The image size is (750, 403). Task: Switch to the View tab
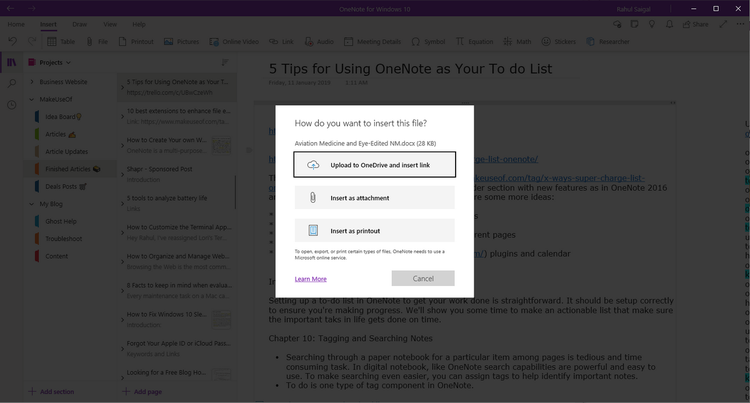coord(110,24)
